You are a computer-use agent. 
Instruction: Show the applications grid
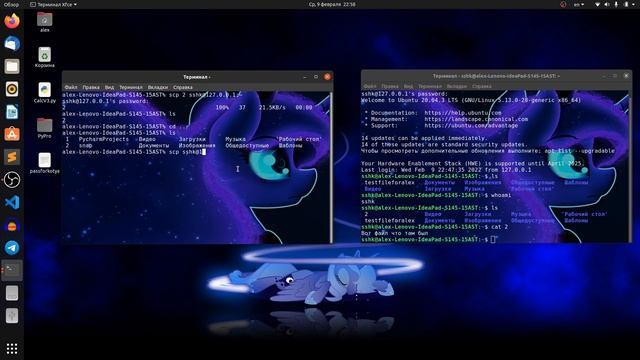coord(12,348)
